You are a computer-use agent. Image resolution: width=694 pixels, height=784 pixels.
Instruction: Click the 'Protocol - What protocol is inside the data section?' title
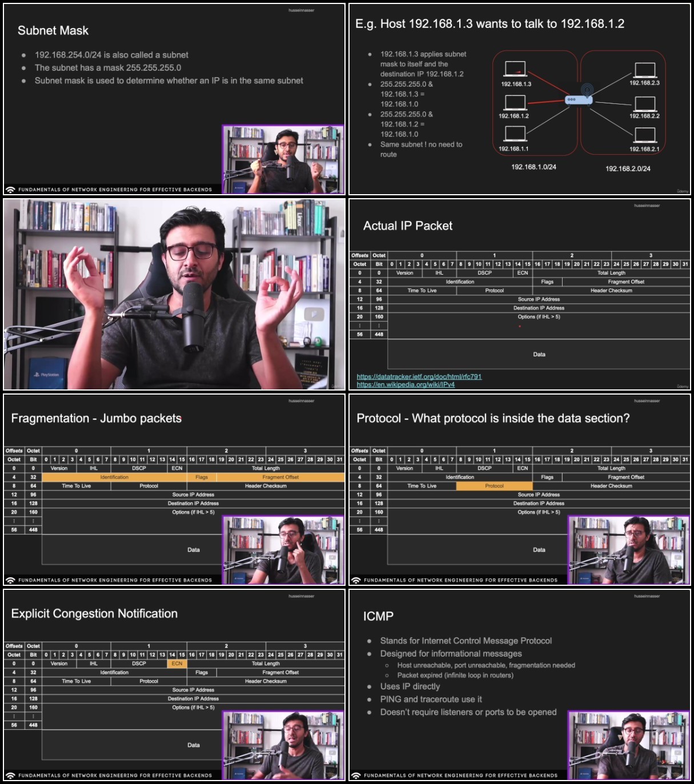(493, 419)
